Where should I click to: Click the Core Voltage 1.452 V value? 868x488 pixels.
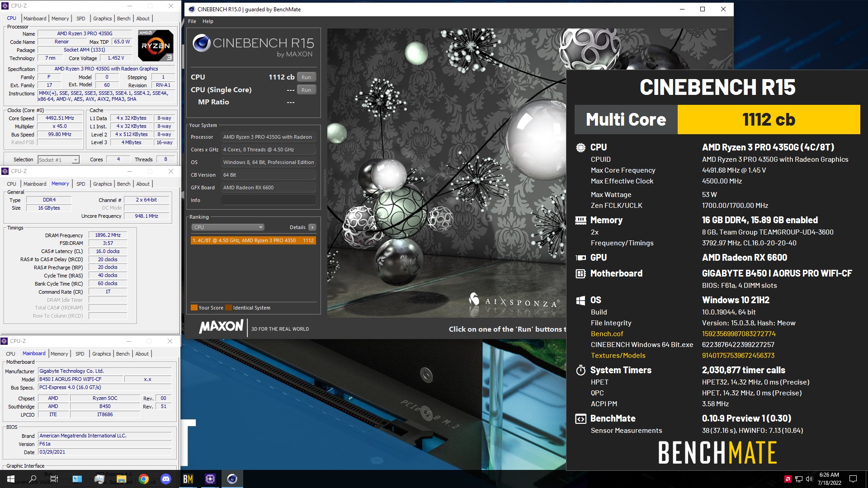(116, 58)
